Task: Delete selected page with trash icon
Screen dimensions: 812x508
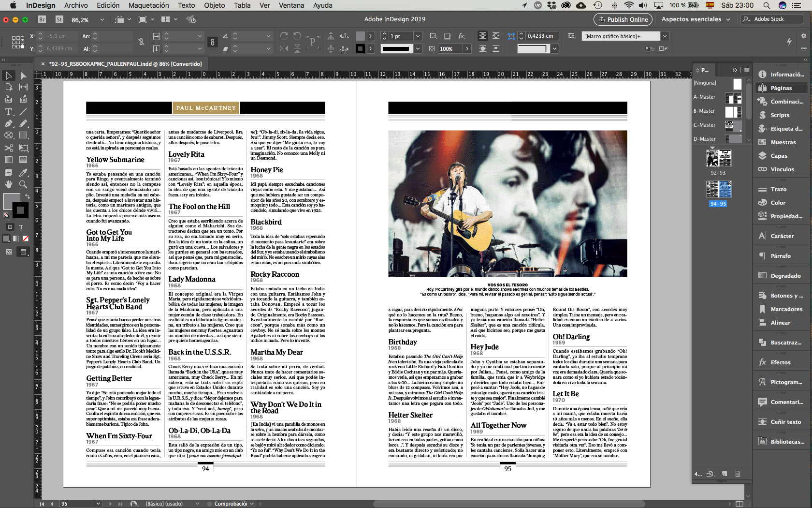Action: (738, 474)
